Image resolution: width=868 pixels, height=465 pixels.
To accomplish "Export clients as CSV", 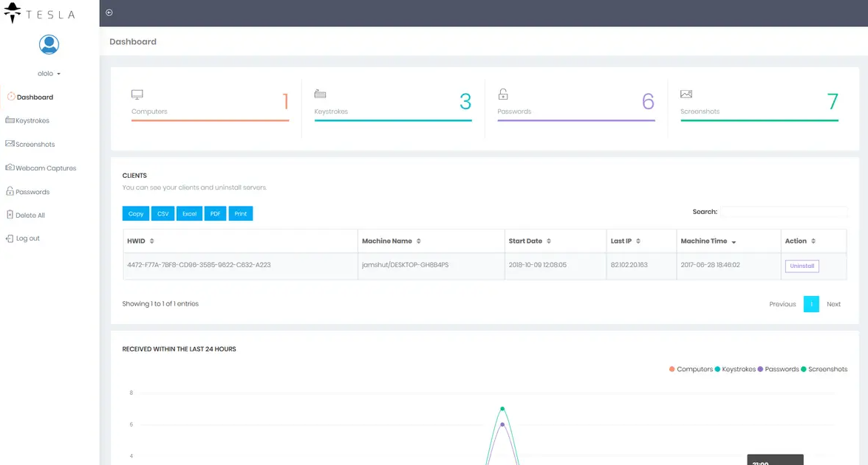I will point(163,213).
